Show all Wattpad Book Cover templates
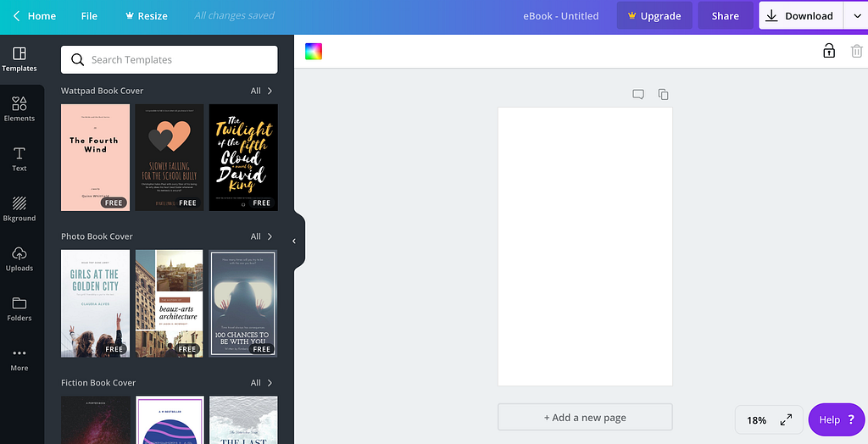The height and width of the screenshot is (444, 868). [x=261, y=91]
